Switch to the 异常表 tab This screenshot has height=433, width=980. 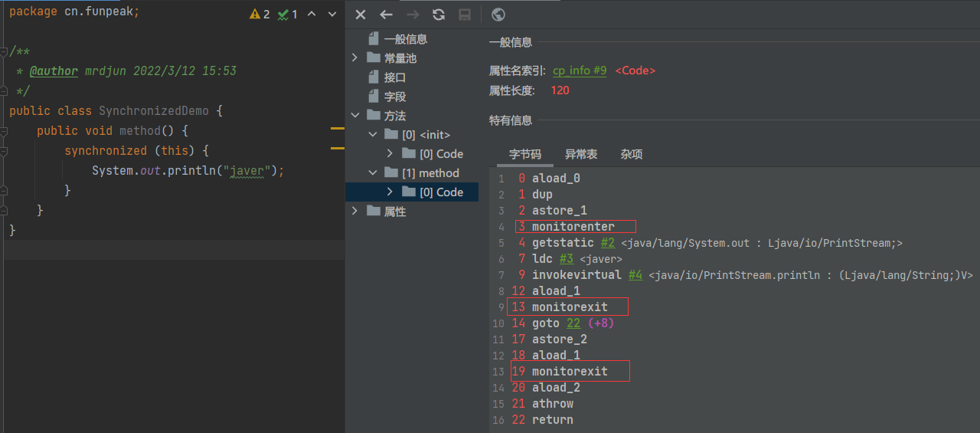coord(581,154)
